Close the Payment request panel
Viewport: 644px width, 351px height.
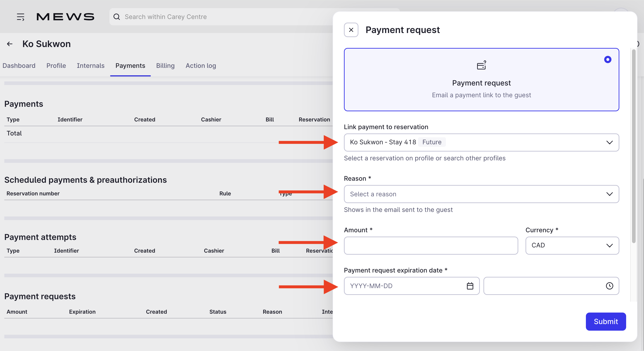(351, 30)
